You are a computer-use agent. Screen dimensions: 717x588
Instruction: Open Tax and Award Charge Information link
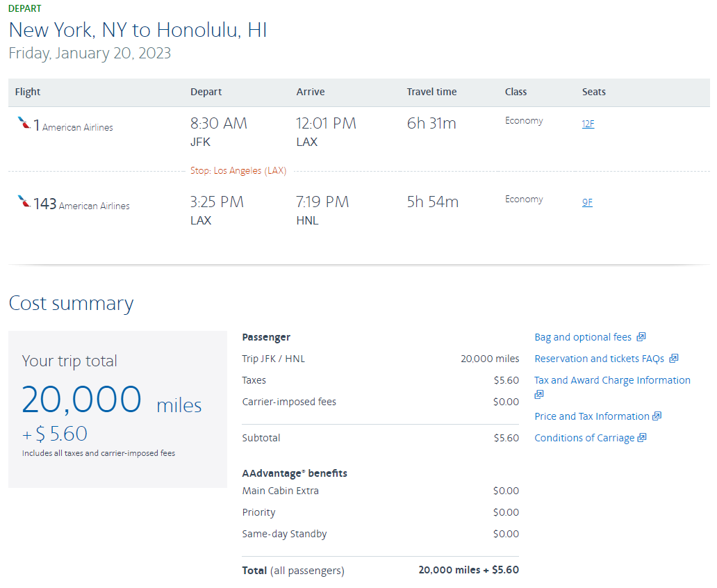[x=612, y=380]
